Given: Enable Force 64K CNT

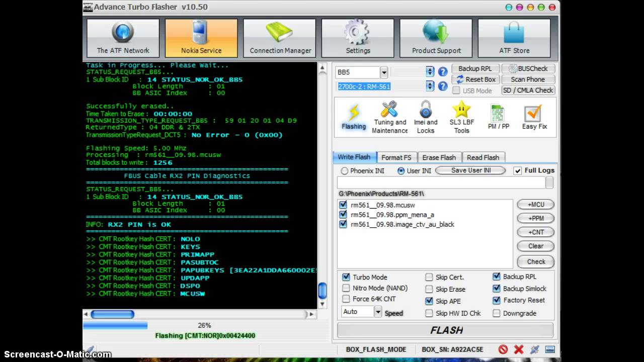Looking at the screenshot, I should [346, 299].
